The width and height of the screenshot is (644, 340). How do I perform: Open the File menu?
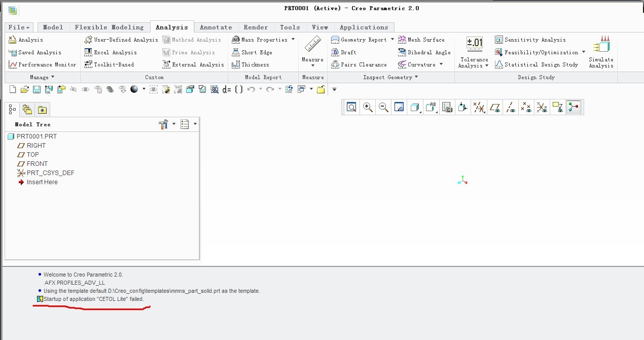coord(19,27)
